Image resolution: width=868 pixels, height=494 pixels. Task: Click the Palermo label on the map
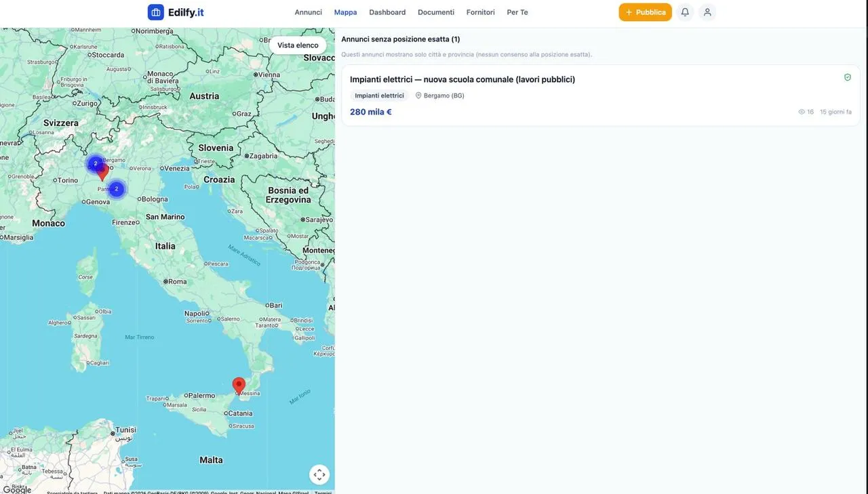point(201,395)
